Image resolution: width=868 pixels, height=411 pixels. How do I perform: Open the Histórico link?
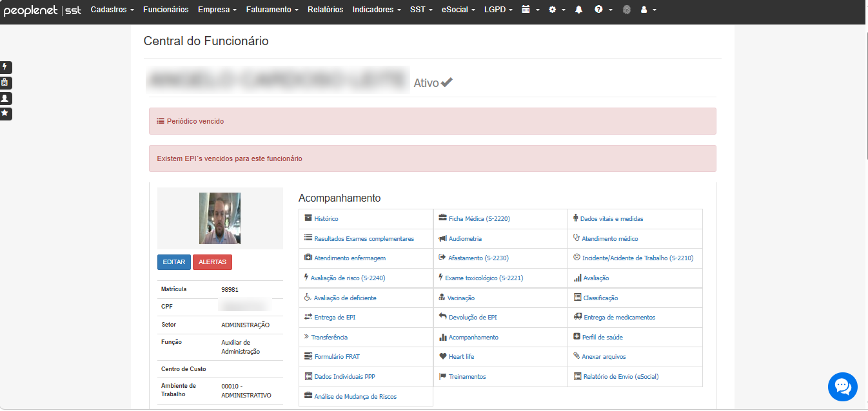326,219
